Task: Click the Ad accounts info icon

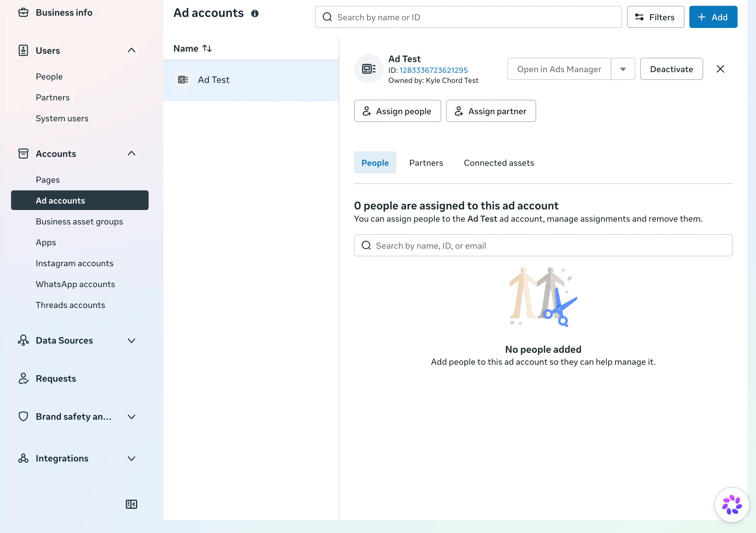Action: tap(255, 14)
